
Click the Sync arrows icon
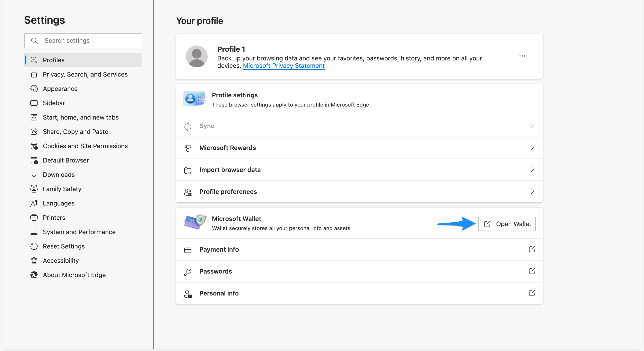coord(188,126)
